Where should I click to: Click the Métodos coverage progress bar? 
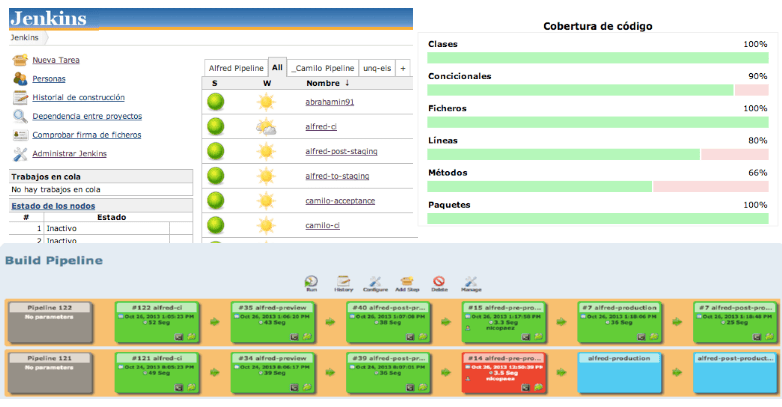(x=597, y=187)
